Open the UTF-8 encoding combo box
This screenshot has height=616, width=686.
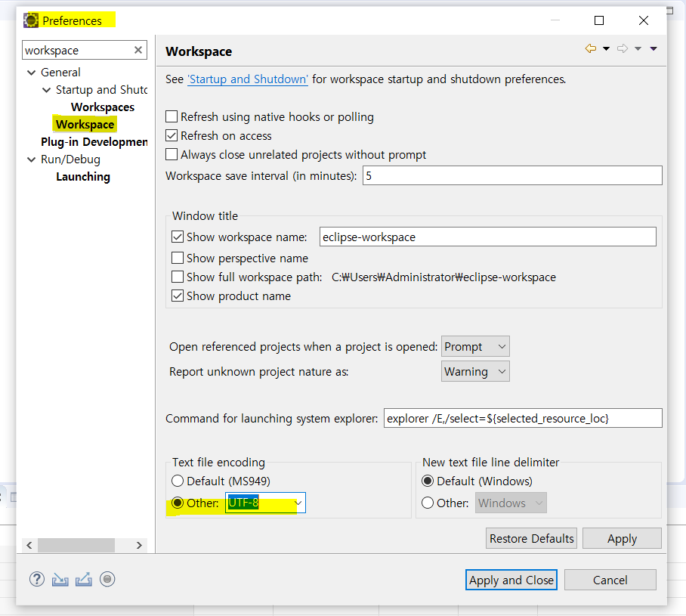click(266, 503)
